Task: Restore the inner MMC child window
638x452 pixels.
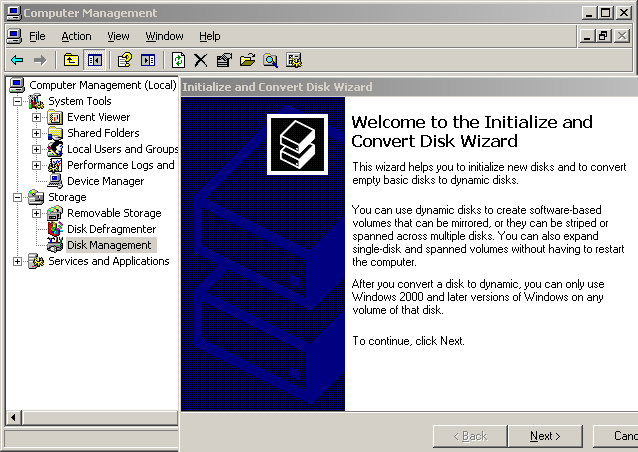Action: tap(603, 36)
